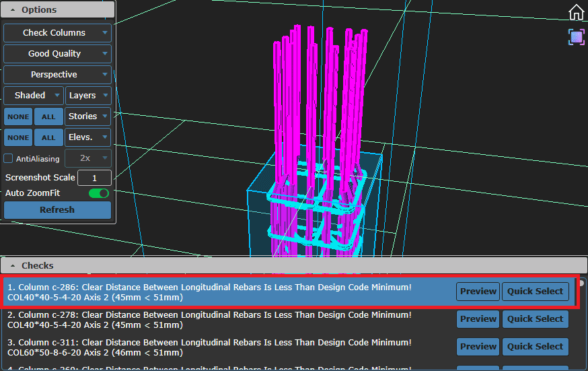Preview the Column c-286 check
The width and height of the screenshot is (588, 371).
[x=478, y=292]
